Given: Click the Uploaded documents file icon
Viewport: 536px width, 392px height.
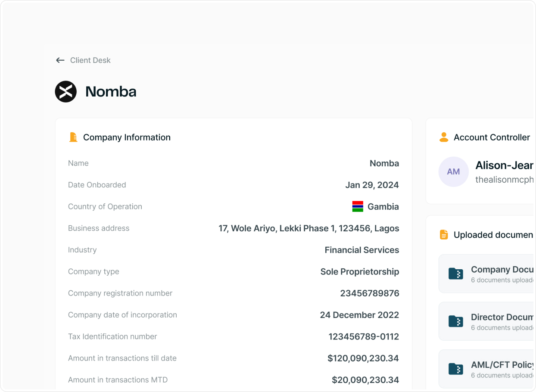Looking at the screenshot, I should [x=444, y=235].
